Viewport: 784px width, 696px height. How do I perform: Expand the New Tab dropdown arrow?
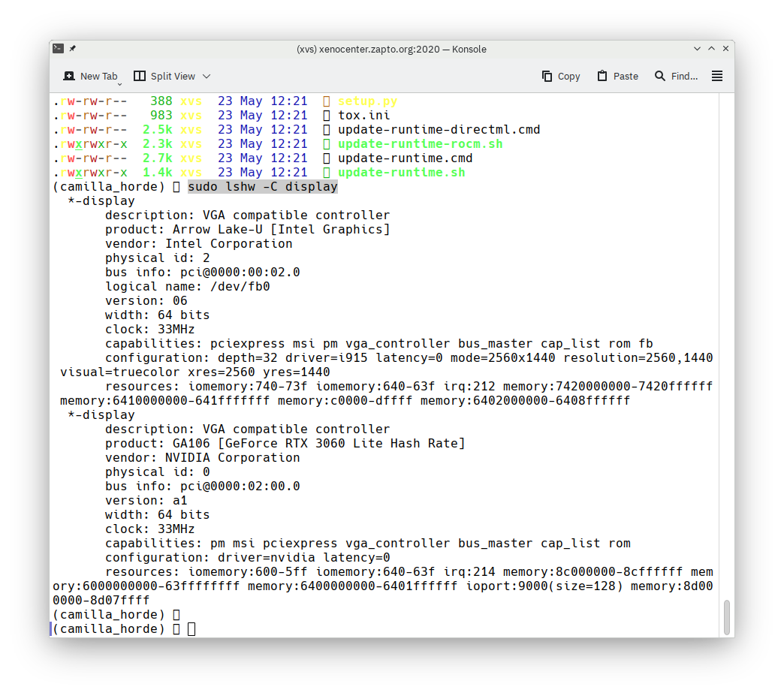click(x=119, y=83)
